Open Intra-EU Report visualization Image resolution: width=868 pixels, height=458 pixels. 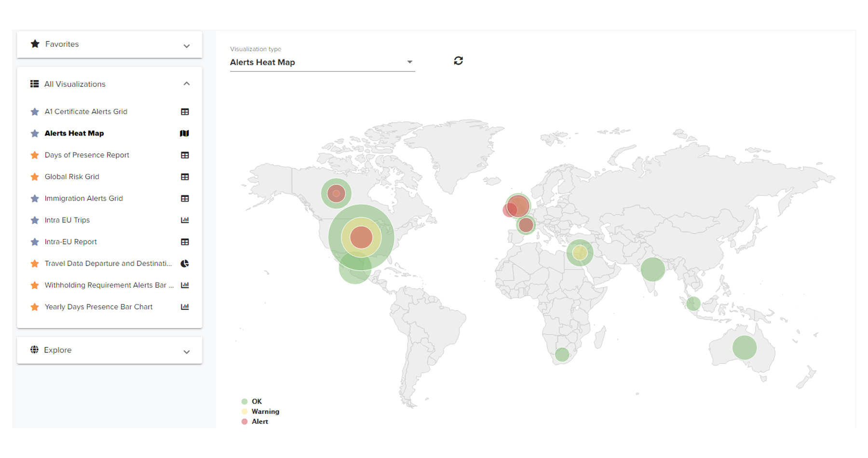coord(70,242)
